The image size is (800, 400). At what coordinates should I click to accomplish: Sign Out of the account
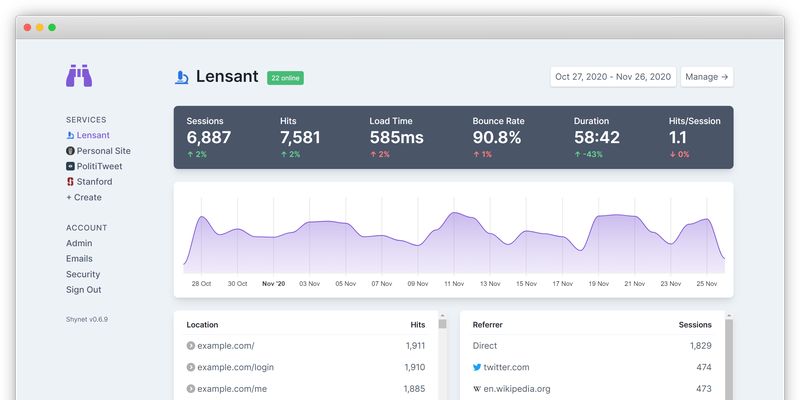[84, 290]
